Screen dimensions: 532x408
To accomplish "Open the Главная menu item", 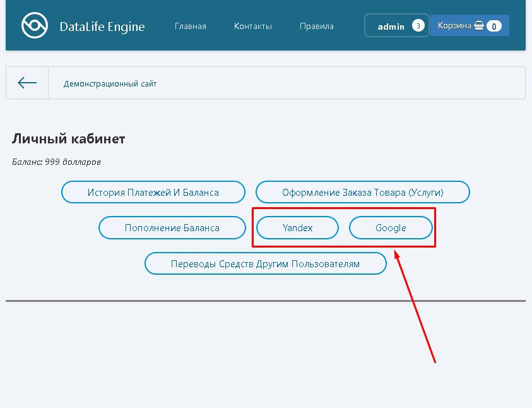I will point(191,26).
